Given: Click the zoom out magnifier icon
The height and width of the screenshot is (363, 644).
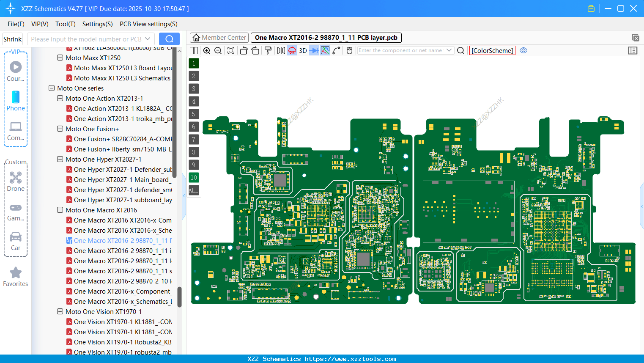Looking at the screenshot, I should tap(218, 51).
